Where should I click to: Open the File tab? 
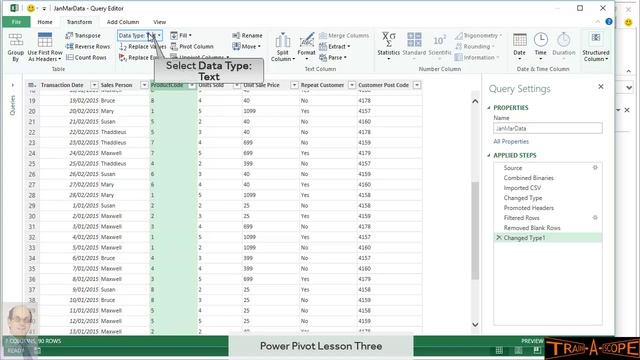[x=16, y=22]
